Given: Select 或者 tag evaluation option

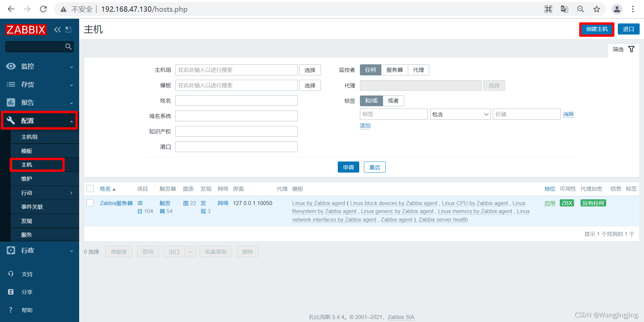Looking at the screenshot, I should pyautogui.click(x=393, y=101).
